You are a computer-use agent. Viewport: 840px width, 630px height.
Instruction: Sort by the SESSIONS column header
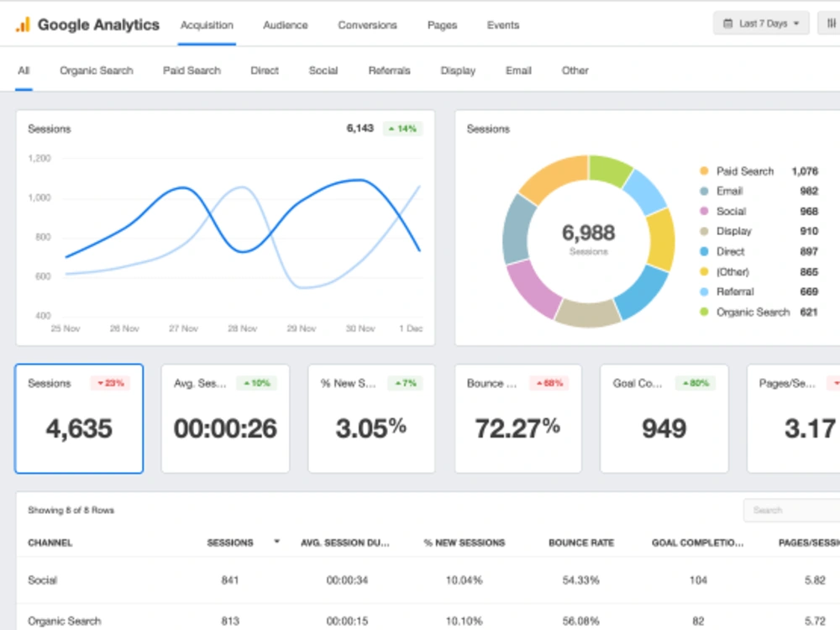[230, 543]
